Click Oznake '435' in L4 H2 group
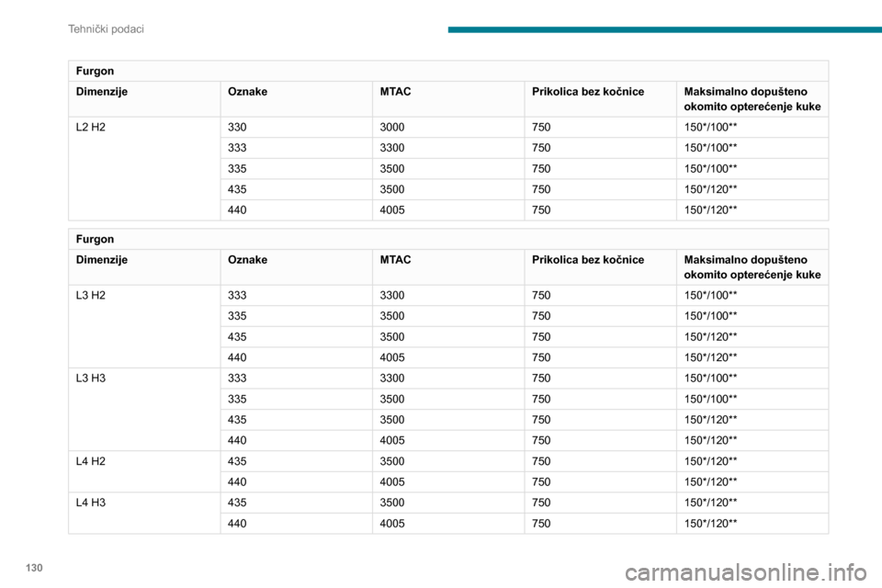 (237, 461)
